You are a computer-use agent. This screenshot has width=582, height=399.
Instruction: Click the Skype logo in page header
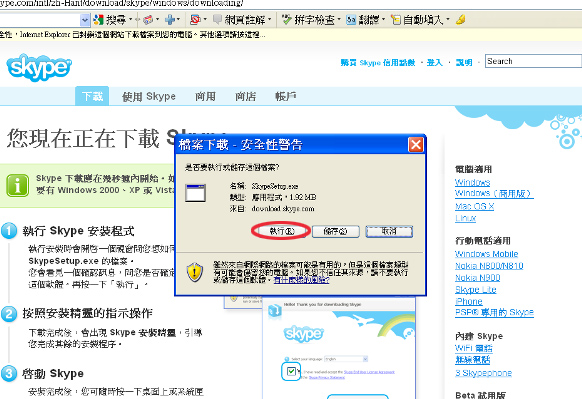[x=39, y=67]
